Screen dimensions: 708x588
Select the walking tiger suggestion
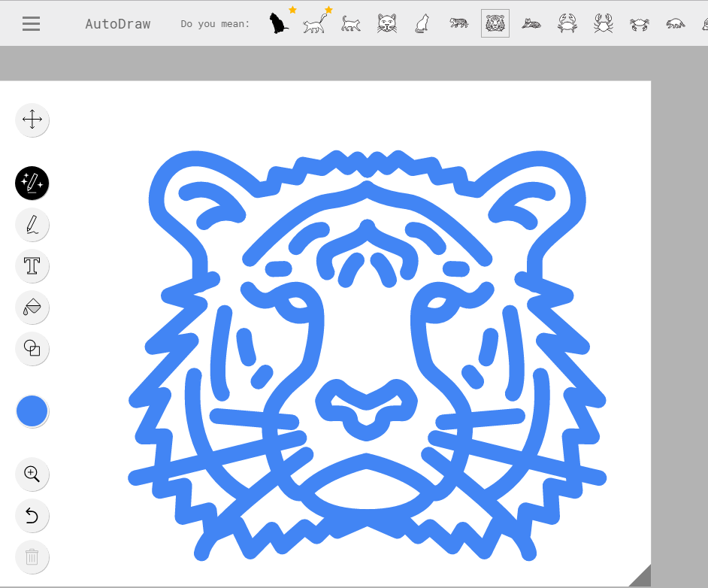pyautogui.click(x=459, y=23)
